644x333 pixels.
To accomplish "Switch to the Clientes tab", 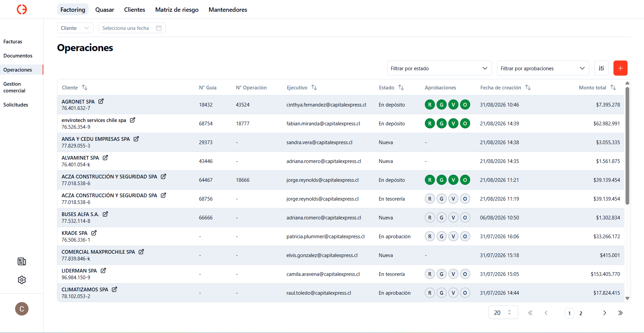I will point(135,10).
